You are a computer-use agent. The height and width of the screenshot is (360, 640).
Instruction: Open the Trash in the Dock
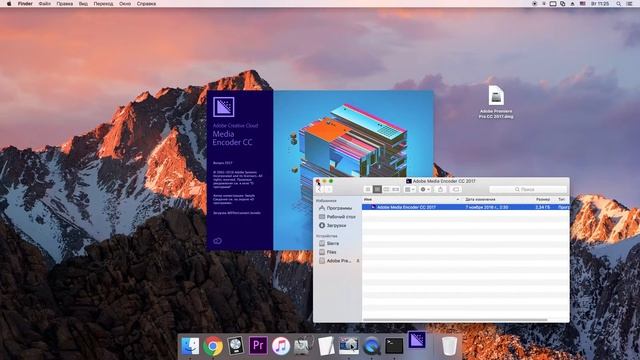point(449,346)
